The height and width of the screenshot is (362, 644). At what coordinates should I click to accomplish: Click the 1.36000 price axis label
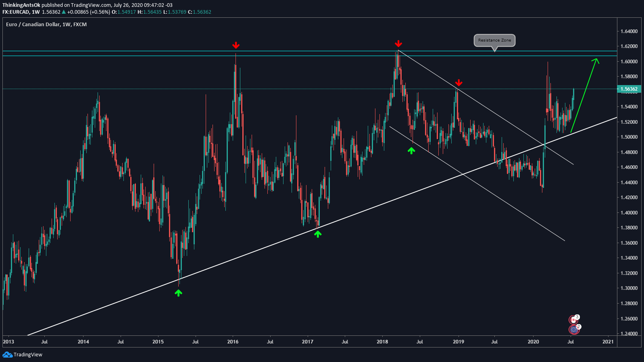coord(629,243)
